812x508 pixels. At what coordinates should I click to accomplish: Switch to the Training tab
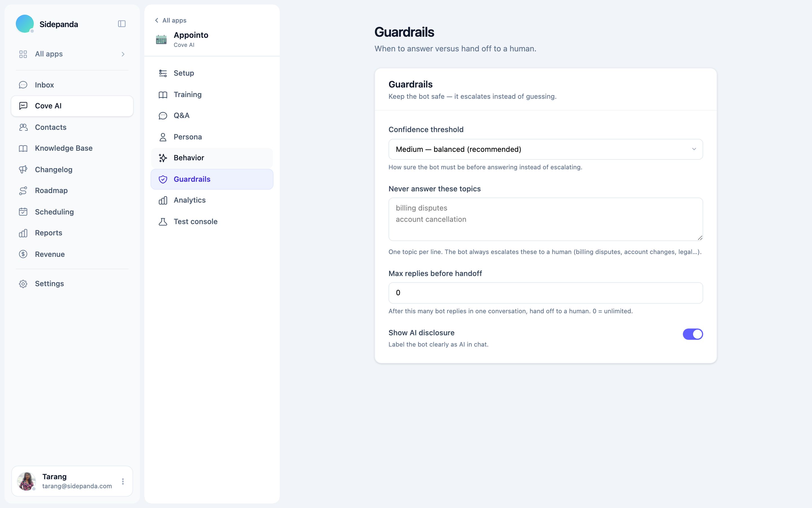pyautogui.click(x=212, y=95)
